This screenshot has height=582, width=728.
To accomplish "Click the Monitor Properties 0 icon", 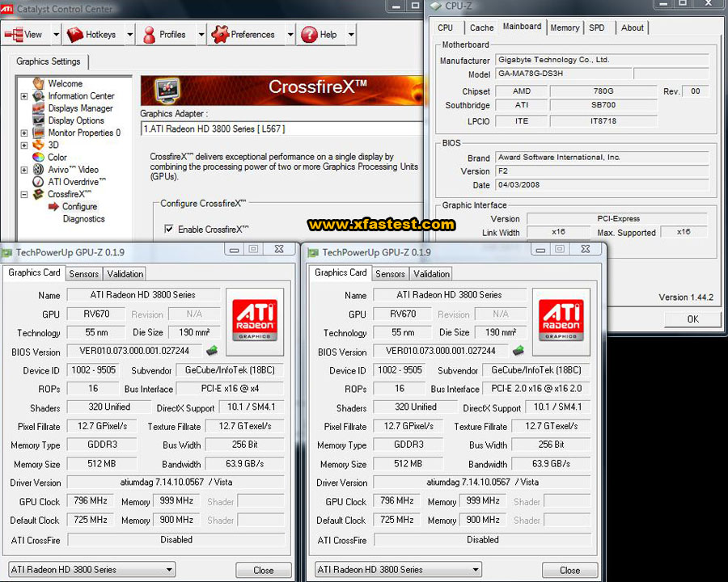I will click(x=39, y=133).
